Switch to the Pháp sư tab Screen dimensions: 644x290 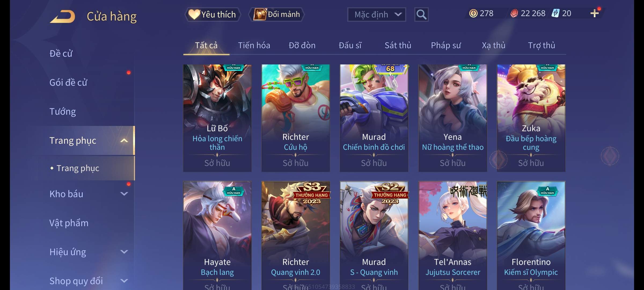(x=446, y=45)
